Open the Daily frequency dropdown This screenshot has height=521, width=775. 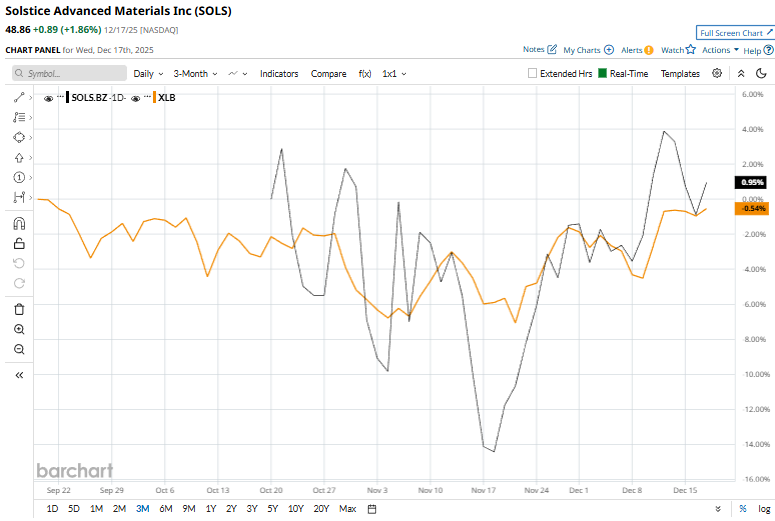tap(148, 74)
